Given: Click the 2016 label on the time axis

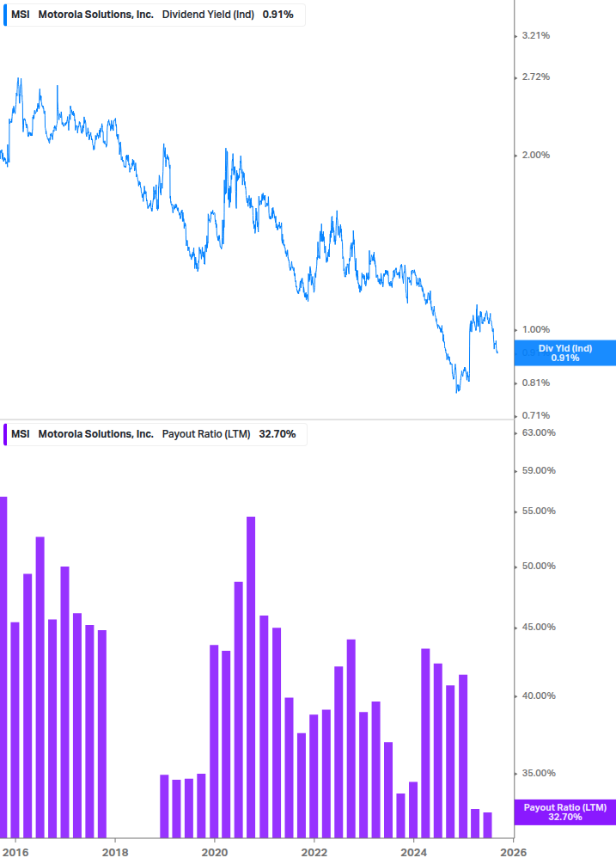Looking at the screenshot, I should point(15,853).
